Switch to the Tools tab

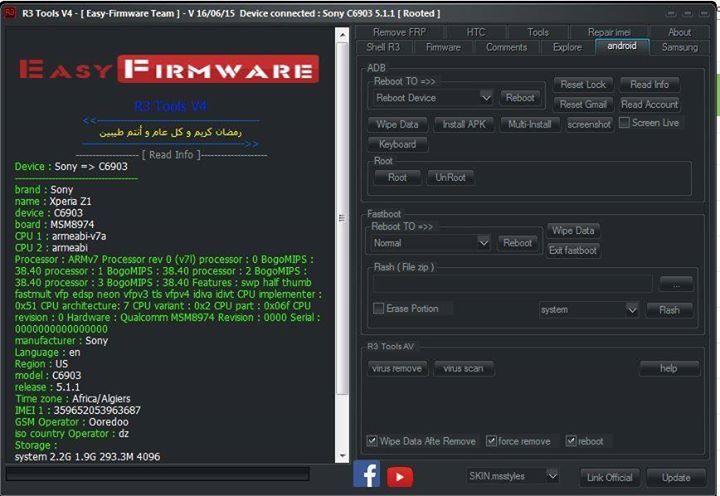point(538,32)
